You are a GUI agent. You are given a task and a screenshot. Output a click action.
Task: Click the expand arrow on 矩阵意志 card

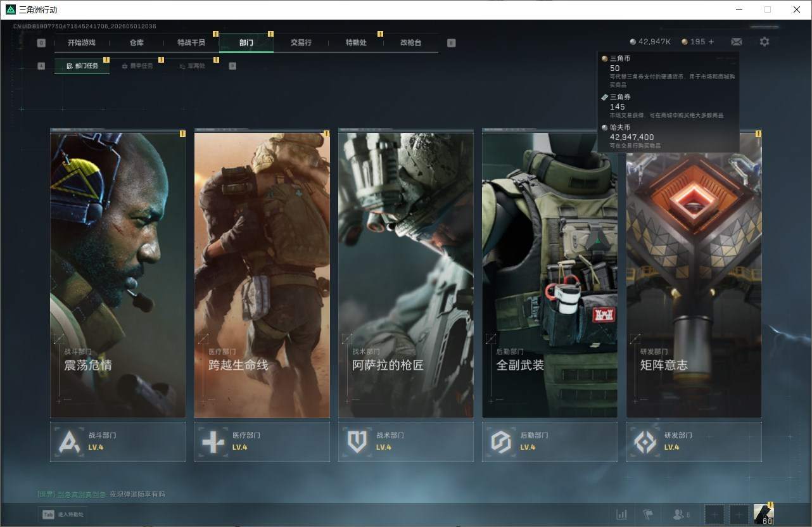coord(635,340)
